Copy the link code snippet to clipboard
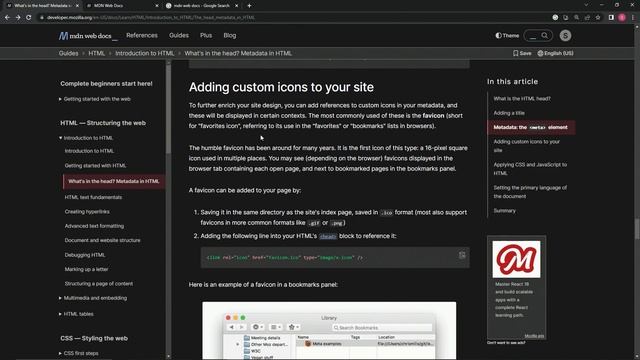This screenshot has width=640, height=360. coord(462,255)
